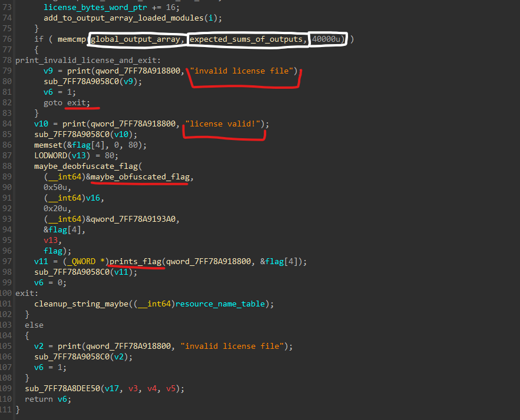Select global_output_array argument in memcmp
Screen dimensions: 520x420
click(x=137, y=39)
